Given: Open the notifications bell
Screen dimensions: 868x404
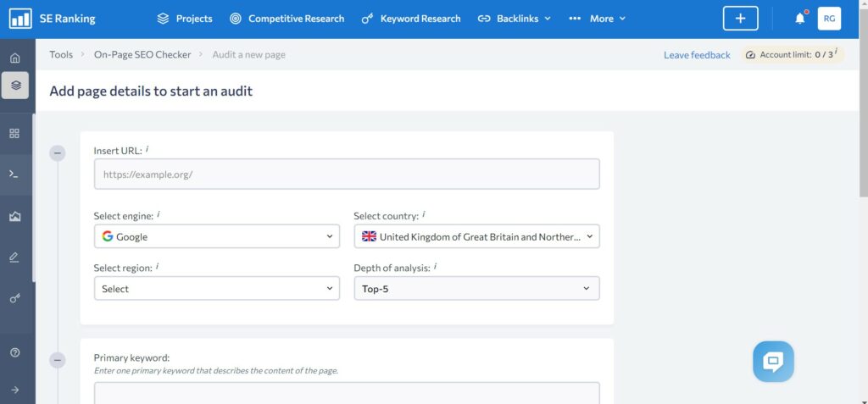Looking at the screenshot, I should click(x=800, y=19).
